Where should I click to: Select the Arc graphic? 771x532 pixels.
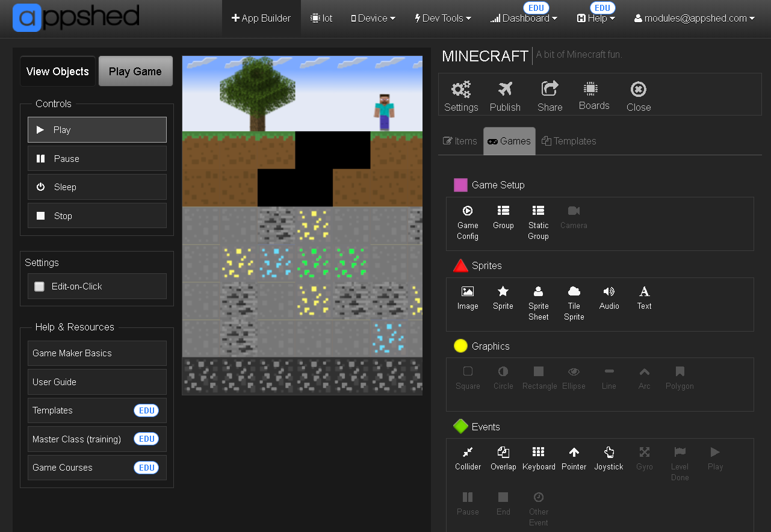[644, 378]
